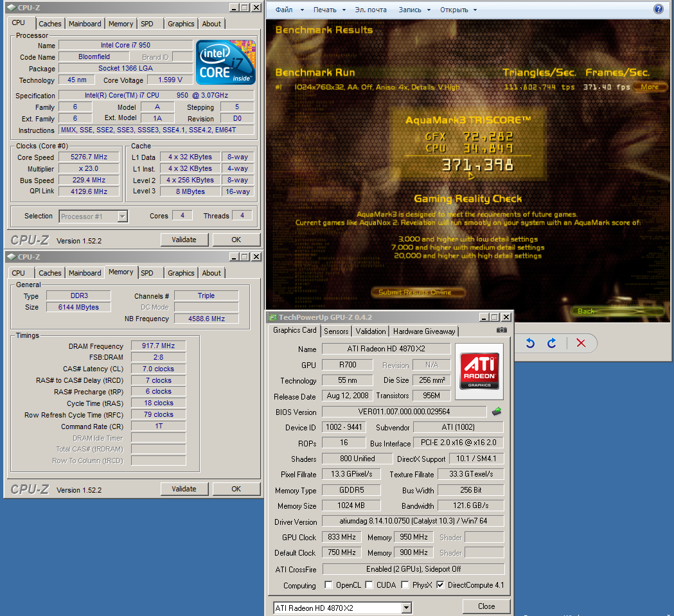674x616 pixels.
Task: Click the GPU-Z screenshot camera icon
Action: [501, 330]
